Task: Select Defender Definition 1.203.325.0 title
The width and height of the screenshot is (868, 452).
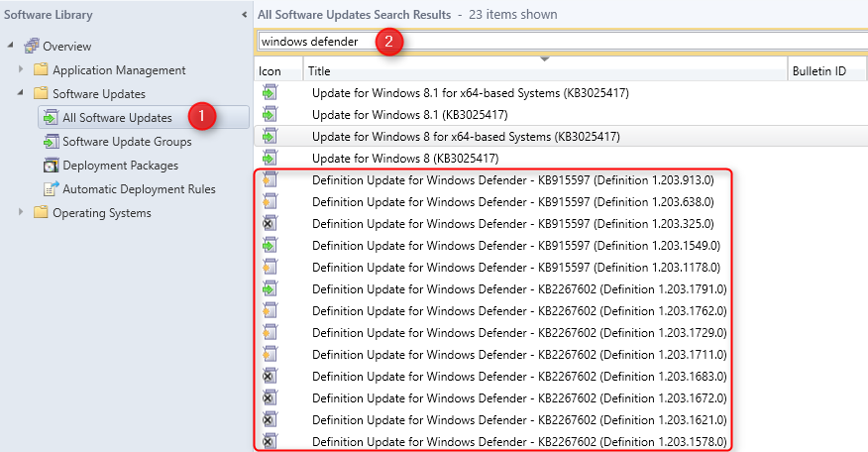Action: pyautogui.click(x=513, y=224)
